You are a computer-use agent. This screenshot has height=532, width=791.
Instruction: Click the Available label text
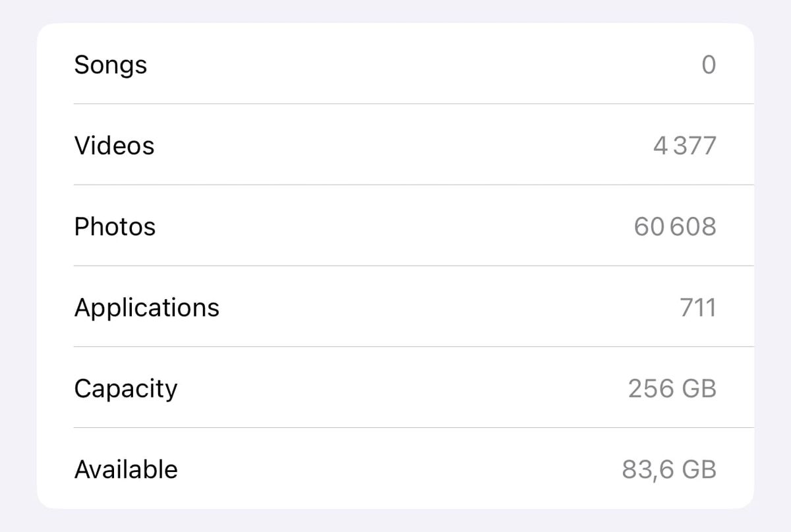coord(126,469)
